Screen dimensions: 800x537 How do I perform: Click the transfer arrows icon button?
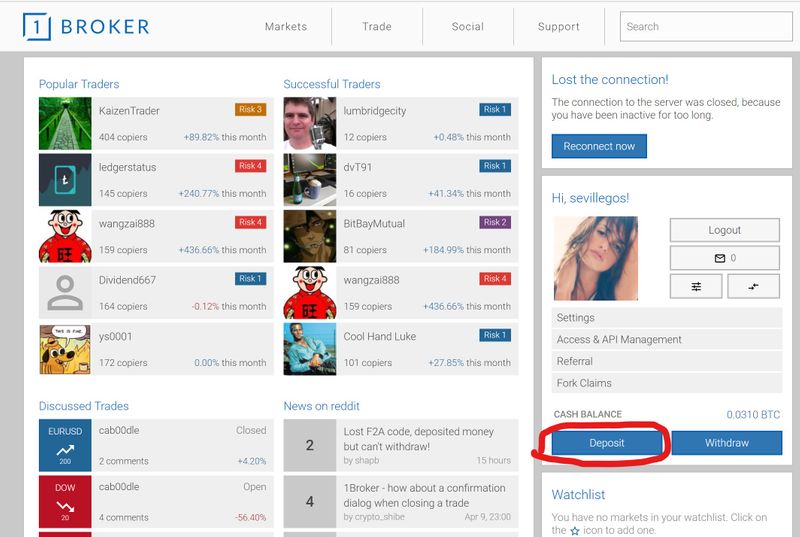753,286
